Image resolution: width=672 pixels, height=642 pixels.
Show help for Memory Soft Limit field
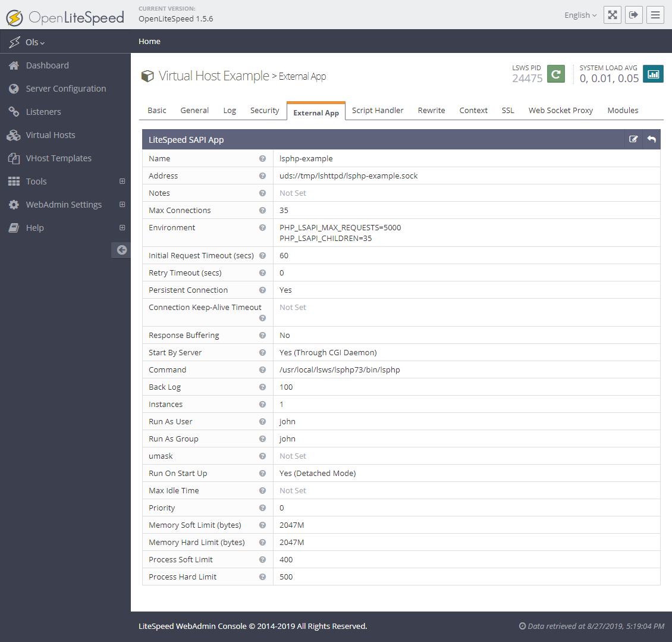click(262, 525)
